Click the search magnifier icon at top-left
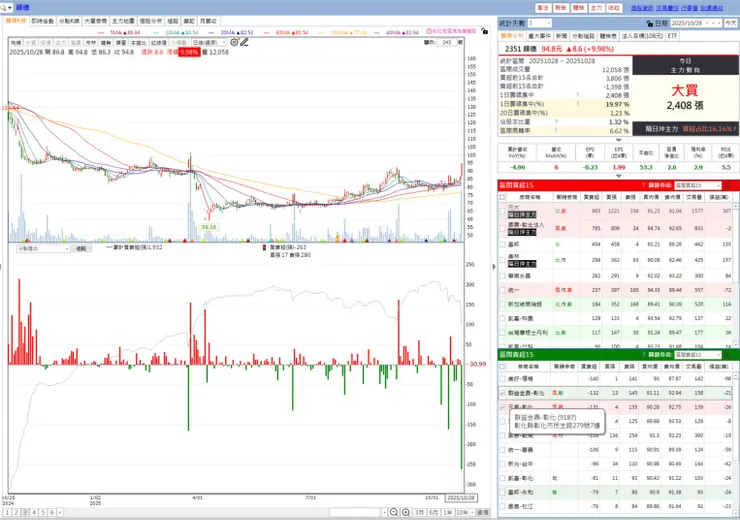The width and height of the screenshot is (740, 520). pos(4,8)
